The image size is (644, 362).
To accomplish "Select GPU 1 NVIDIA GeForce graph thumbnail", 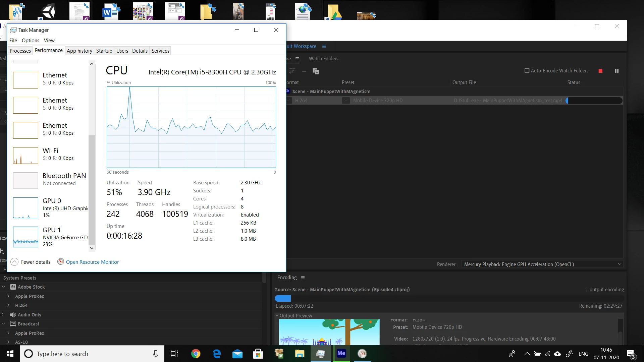I will (25, 237).
